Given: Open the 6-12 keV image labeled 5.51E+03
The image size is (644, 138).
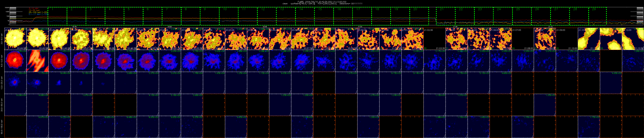Looking at the screenshot, I should pos(82,61).
